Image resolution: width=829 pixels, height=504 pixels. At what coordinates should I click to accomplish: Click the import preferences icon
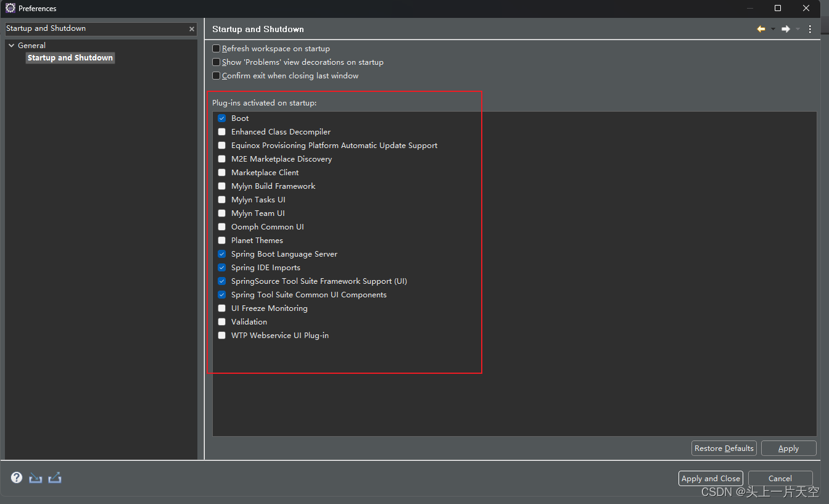[x=36, y=477]
